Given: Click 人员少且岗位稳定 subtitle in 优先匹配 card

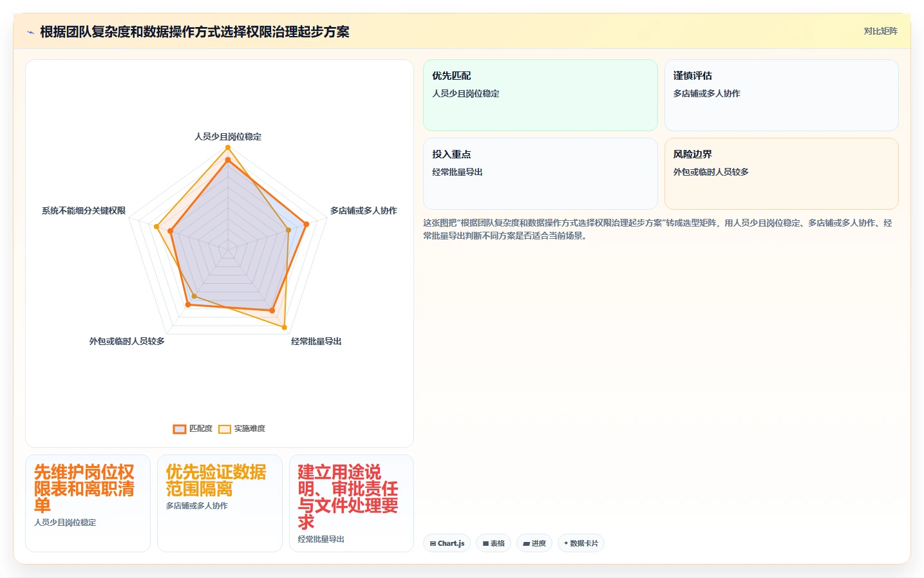Looking at the screenshot, I should [466, 93].
